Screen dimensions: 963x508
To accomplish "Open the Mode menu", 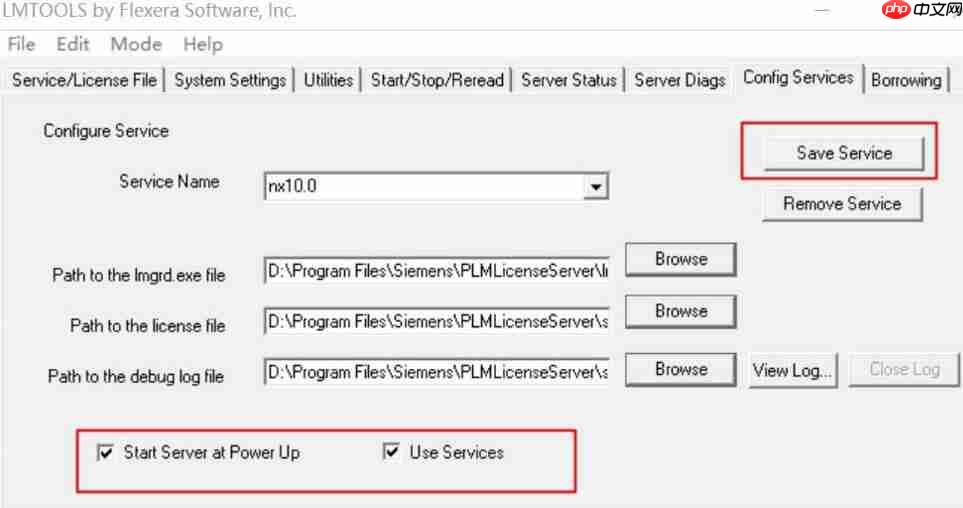I will pyautogui.click(x=136, y=44).
